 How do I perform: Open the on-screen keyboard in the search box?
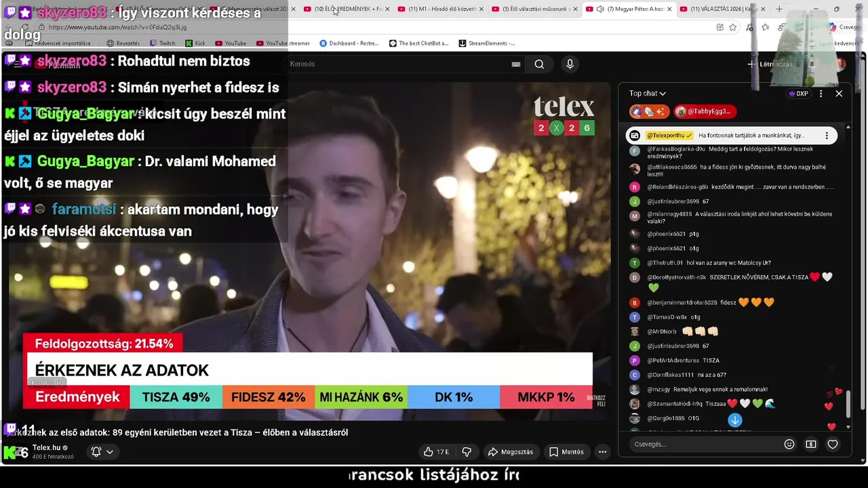pyautogui.click(x=516, y=64)
